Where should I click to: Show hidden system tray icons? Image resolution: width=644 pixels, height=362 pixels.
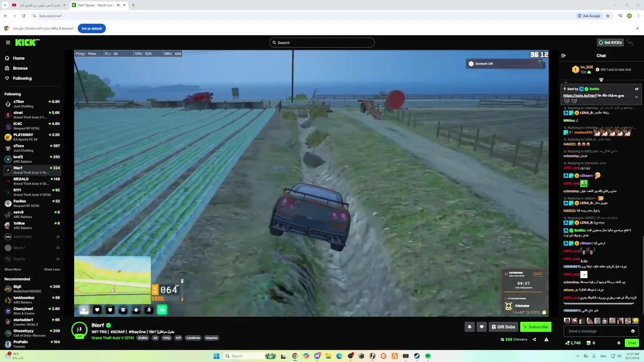(577, 356)
